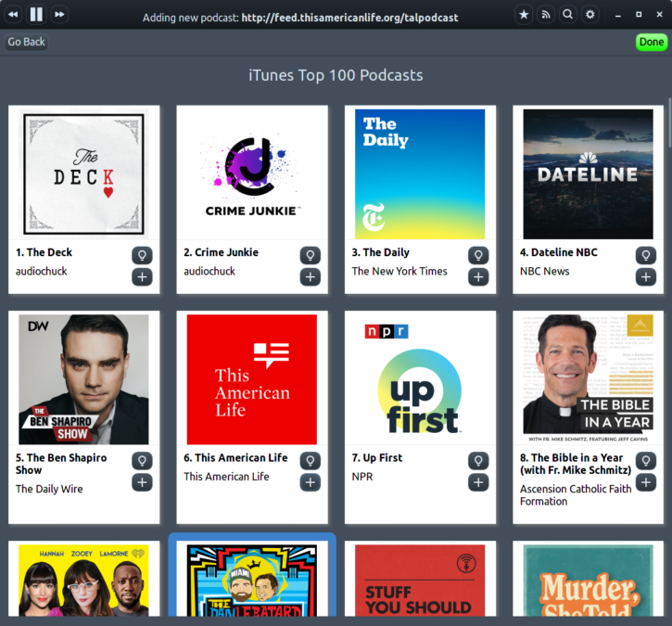Click the Go Back button
The width and height of the screenshot is (672, 626).
click(x=26, y=42)
